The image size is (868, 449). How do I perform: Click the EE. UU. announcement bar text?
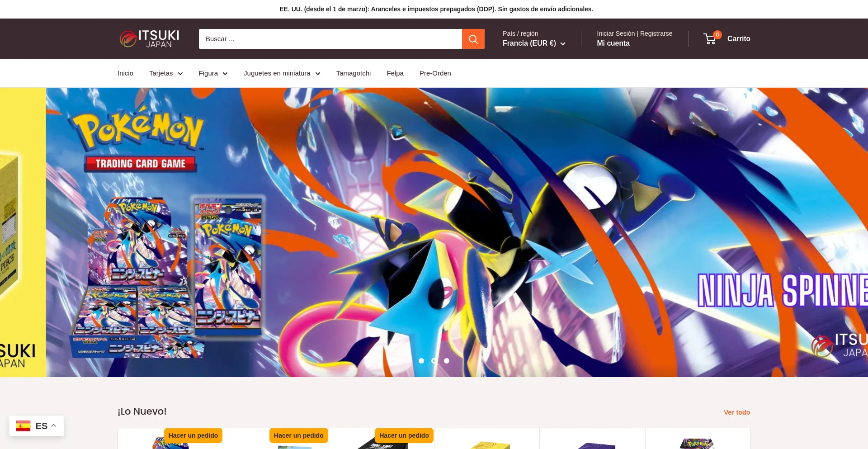click(x=436, y=9)
